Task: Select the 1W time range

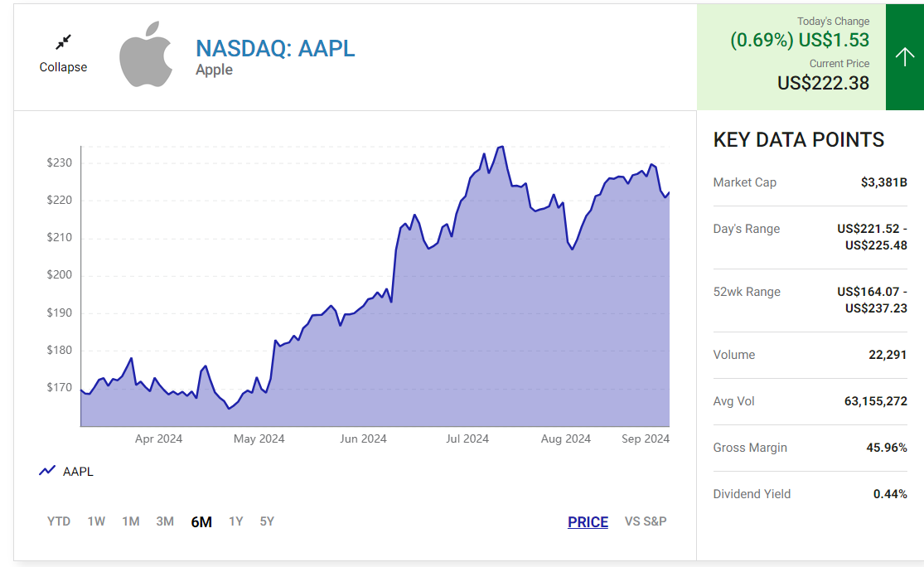Action: coord(96,521)
